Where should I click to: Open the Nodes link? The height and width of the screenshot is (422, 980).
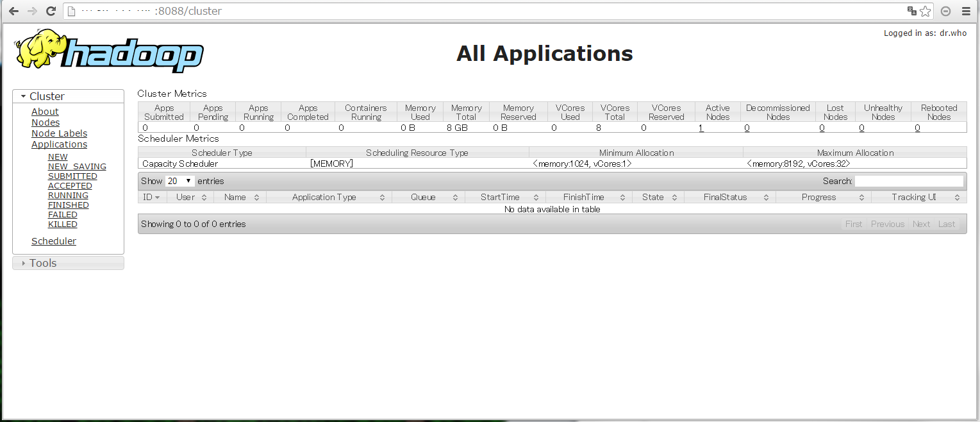coord(46,122)
